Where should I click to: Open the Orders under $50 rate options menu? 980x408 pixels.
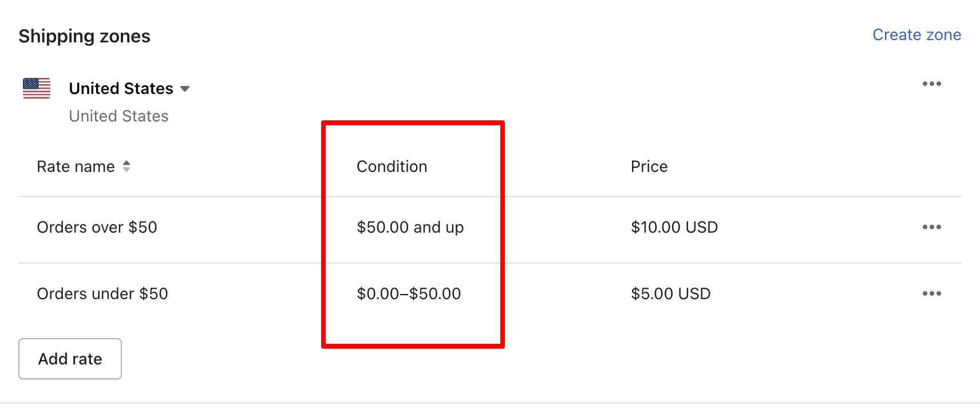tap(931, 293)
